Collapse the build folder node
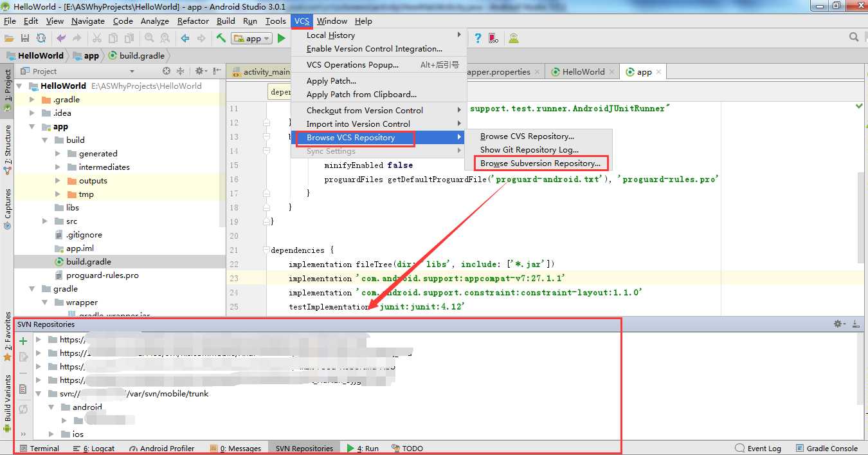Viewport: 868px width, 455px height. point(45,140)
